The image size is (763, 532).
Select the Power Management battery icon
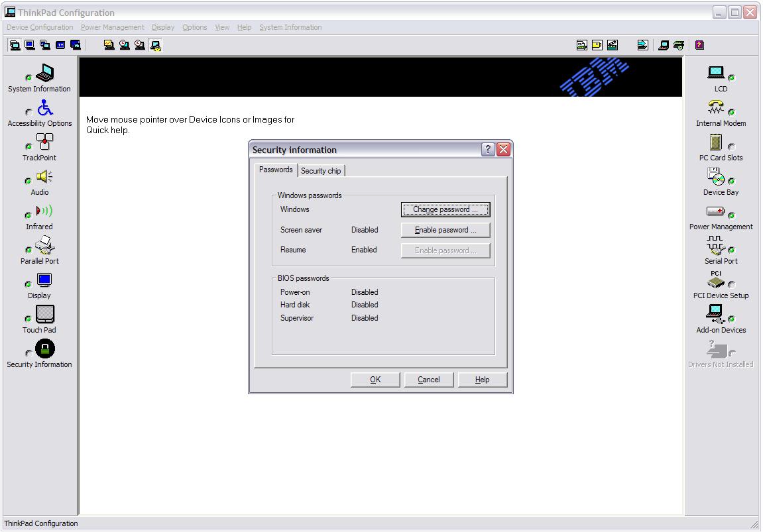pos(716,211)
